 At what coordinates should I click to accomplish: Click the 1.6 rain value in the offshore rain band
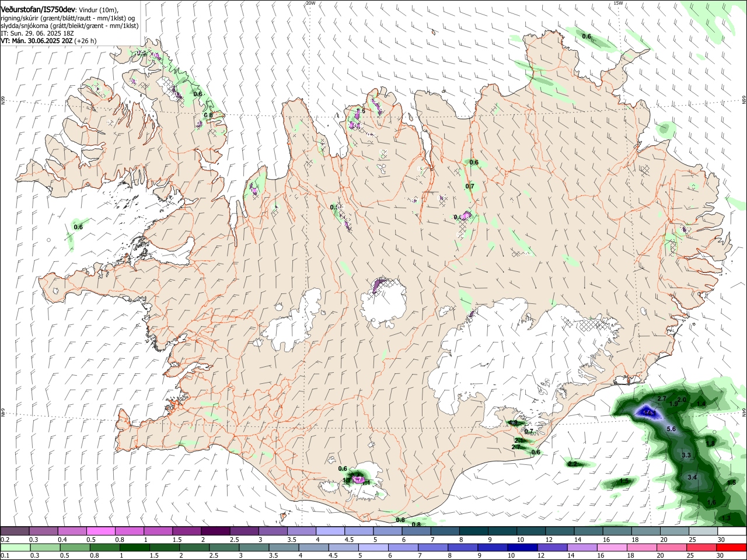coord(711,502)
